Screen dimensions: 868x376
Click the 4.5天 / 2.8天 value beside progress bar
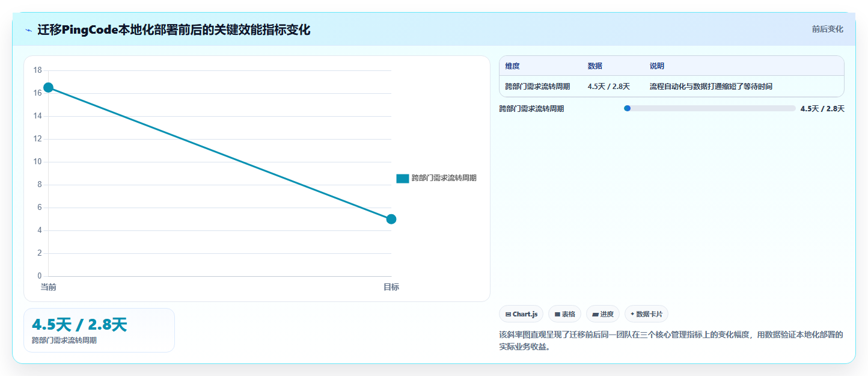click(822, 109)
